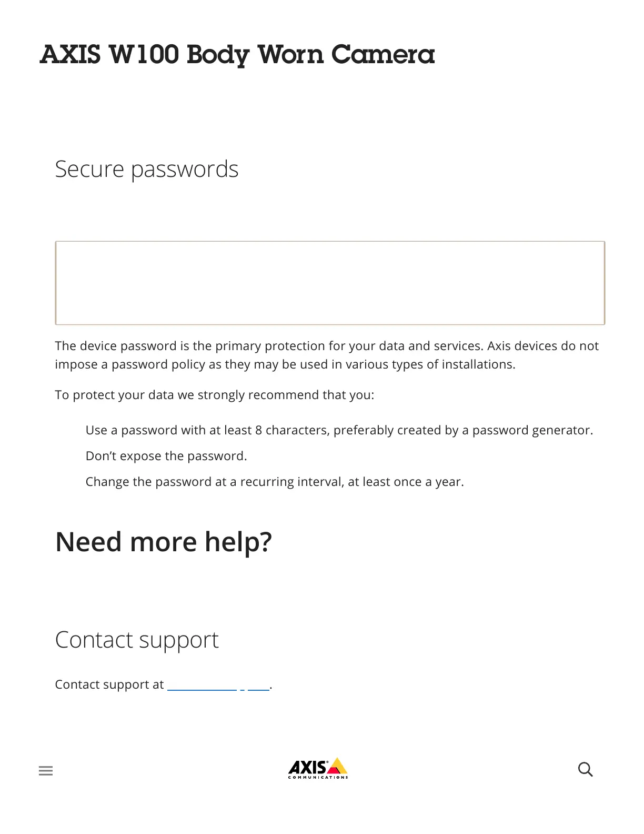Click the change password once a year bullet
Viewport: 644px width, 834px height.
click(275, 482)
